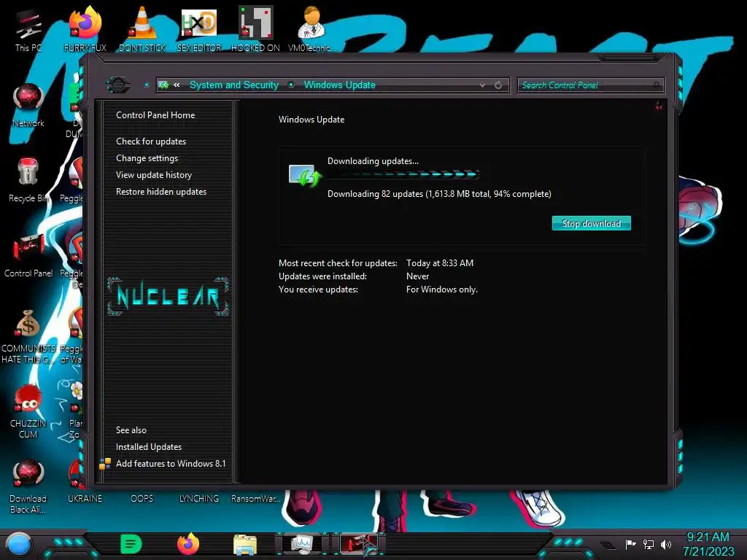Open the volume speaker tray icon
This screenshot has width=747, height=560.
pyautogui.click(x=666, y=544)
